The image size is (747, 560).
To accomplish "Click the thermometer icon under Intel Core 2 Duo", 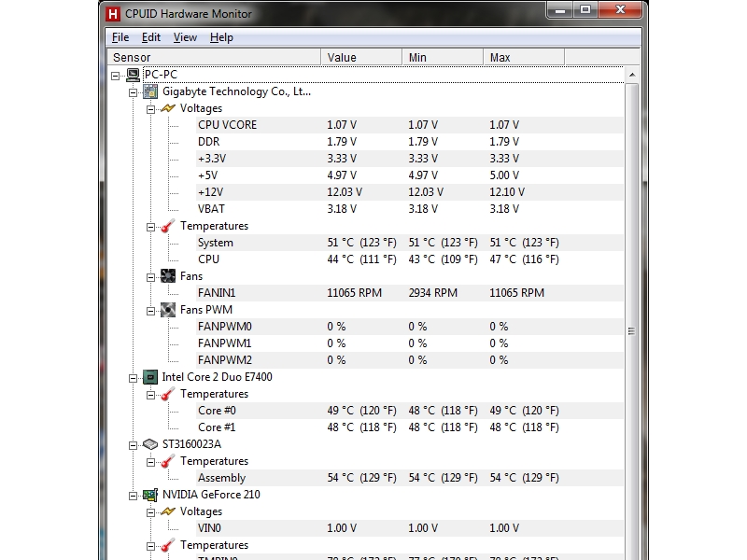I will (168, 394).
